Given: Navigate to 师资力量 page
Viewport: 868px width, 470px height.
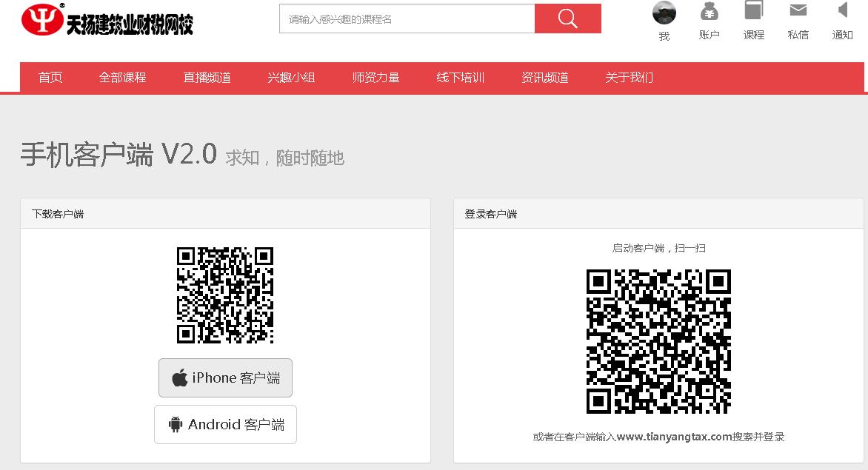Looking at the screenshot, I should (x=376, y=78).
